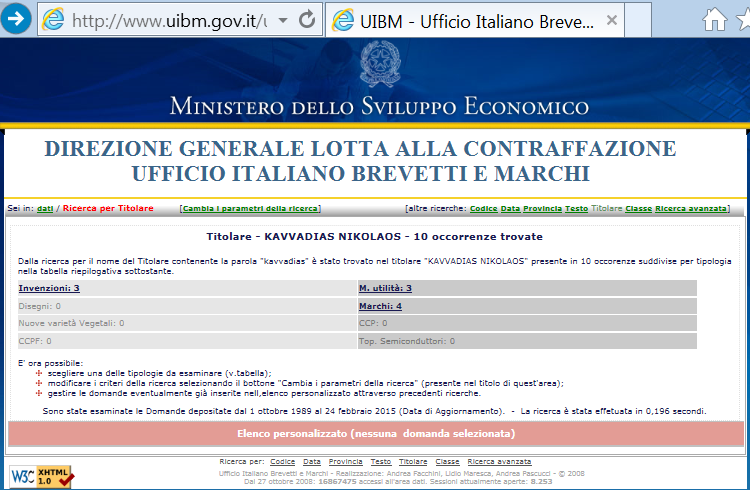Click the Titolare KAVVADIAS NIKOLAOS heading
The width and height of the screenshot is (750, 490).
375,236
